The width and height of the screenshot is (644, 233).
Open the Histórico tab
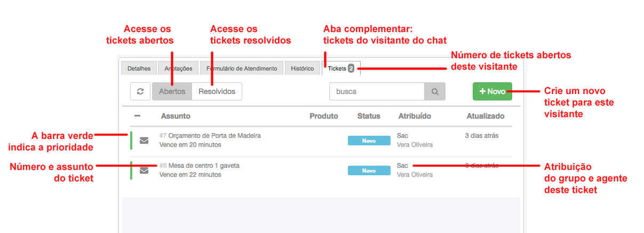click(303, 68)
